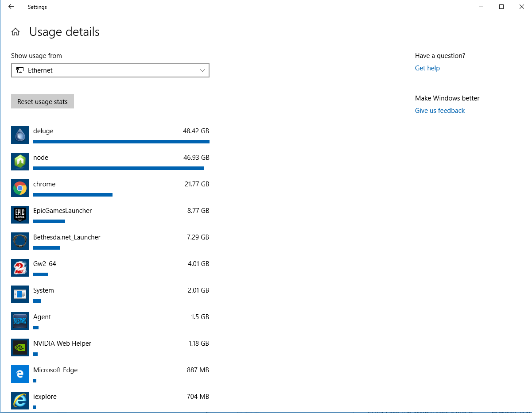Click the Microsoft Edge name

55,370
